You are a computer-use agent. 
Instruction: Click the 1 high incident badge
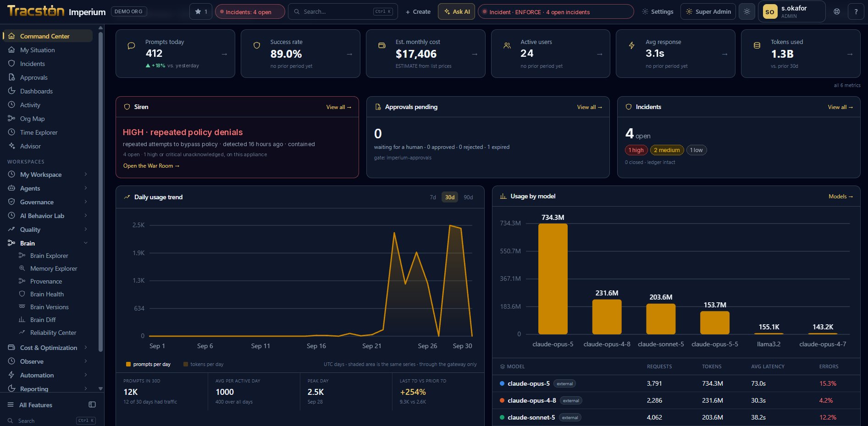[x=636, y=150]
